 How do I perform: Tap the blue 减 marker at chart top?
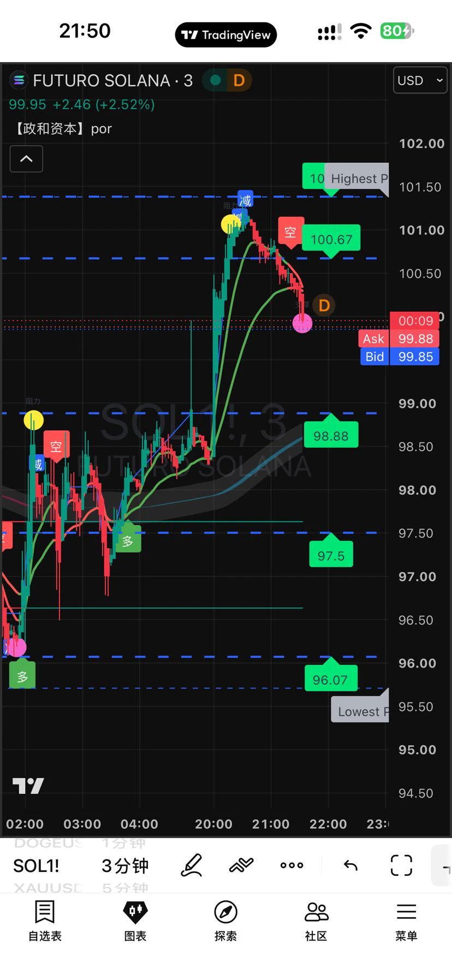point(245,200)
